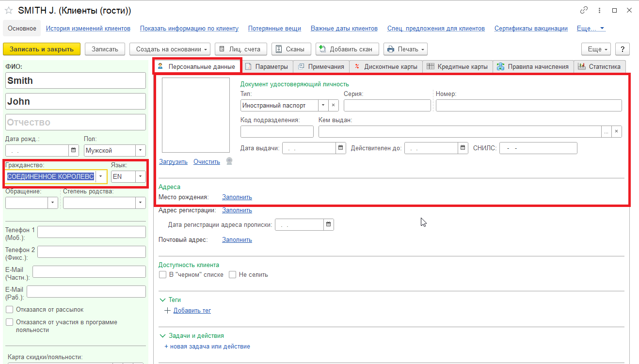Open 'Потерянные вещи' link
This screenshot has width=639, height=364.
click(x=274, y=29)
